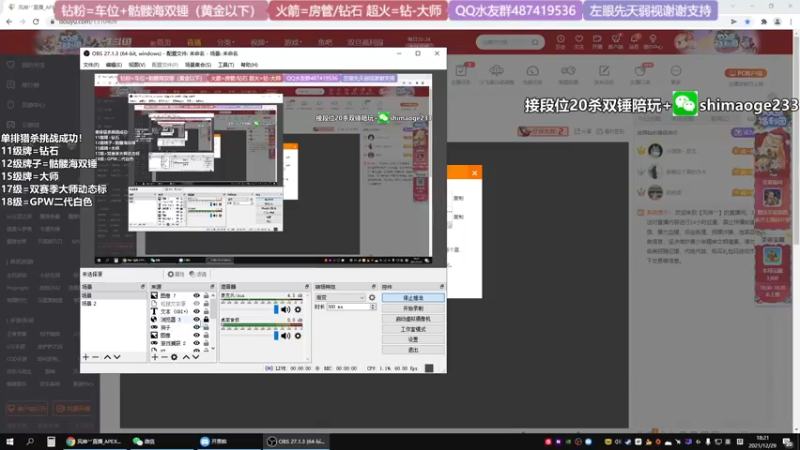Click Start Virtual Camera button
800x450 pixels.
[413, 319]
